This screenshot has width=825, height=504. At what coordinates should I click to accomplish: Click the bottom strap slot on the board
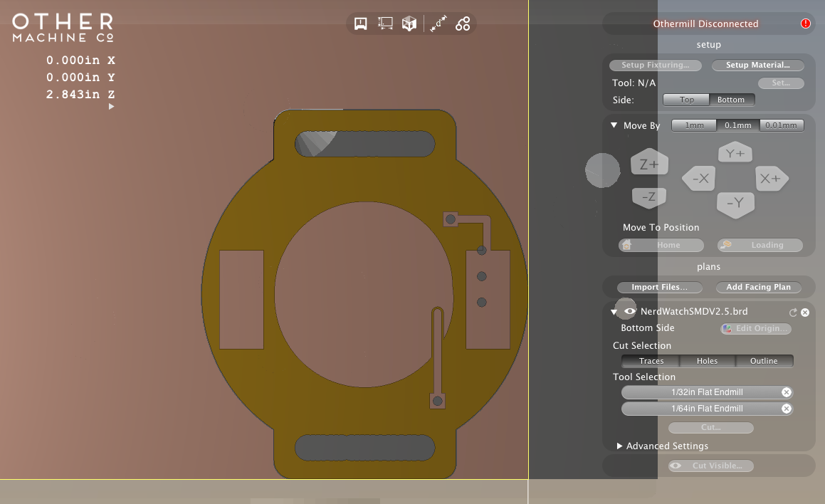pos(364,448)
